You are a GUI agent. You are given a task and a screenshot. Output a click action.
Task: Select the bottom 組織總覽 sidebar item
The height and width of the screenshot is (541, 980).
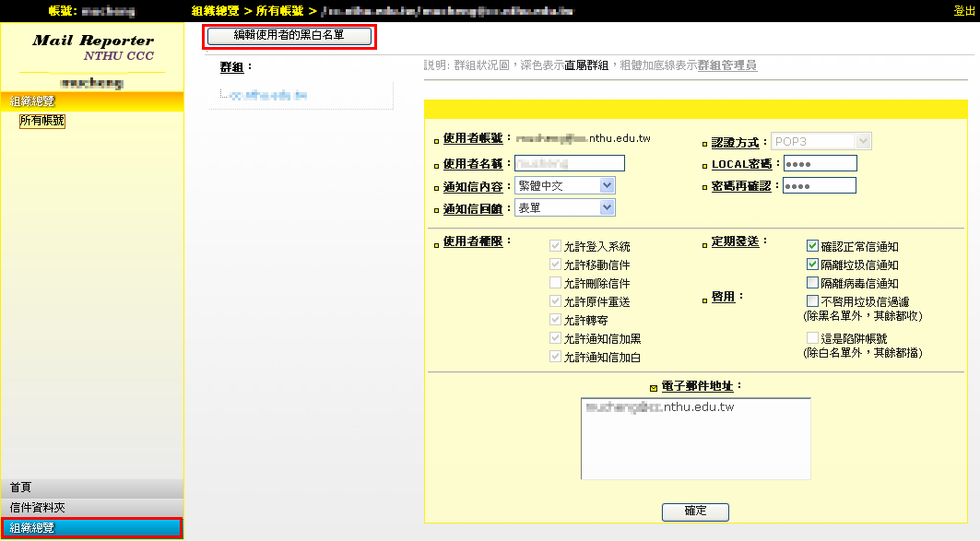[92, 528]
